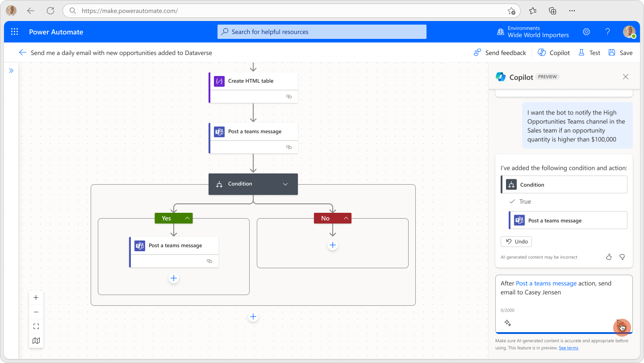Collapse the Condition card chevron

pos(285,184)
